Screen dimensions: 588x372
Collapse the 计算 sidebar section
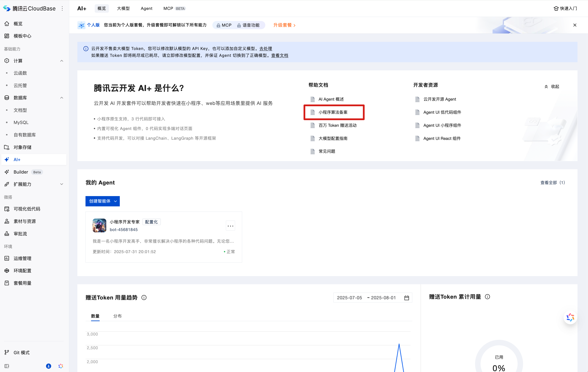point(61,61)
